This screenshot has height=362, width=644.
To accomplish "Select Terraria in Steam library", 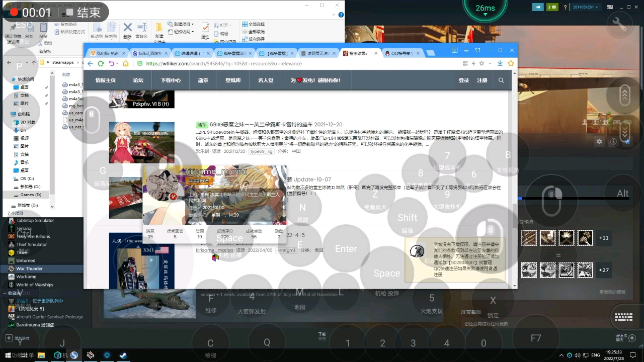I will [42, 228].
